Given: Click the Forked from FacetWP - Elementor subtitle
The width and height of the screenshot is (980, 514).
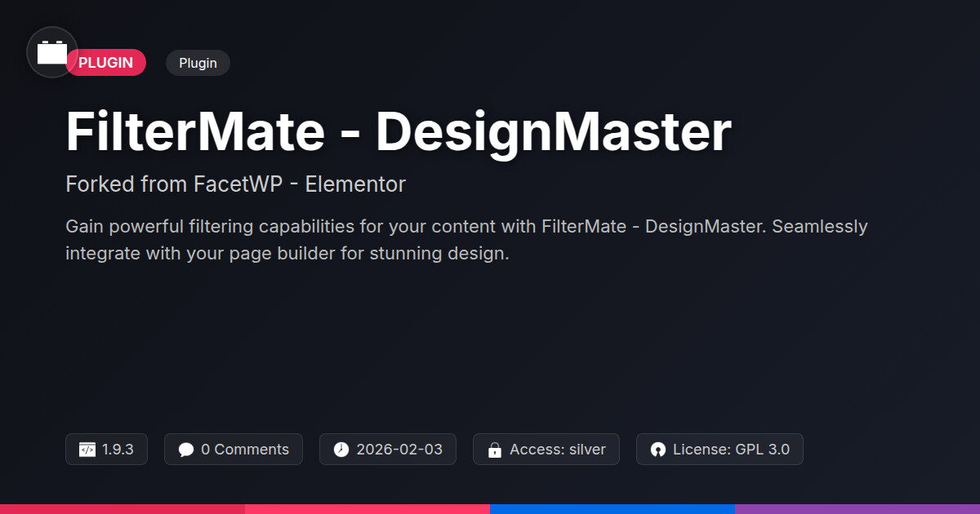Looking at the screenshot, I should pos(235,184).
